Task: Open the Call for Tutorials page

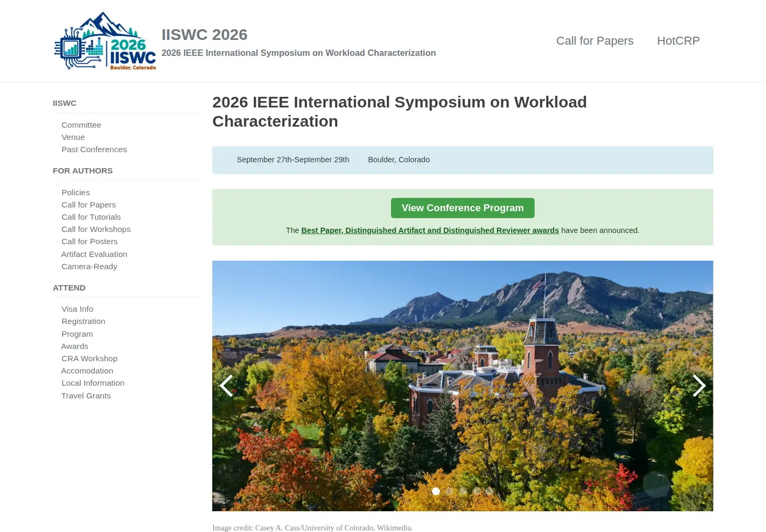Action: tap(91, 217)
